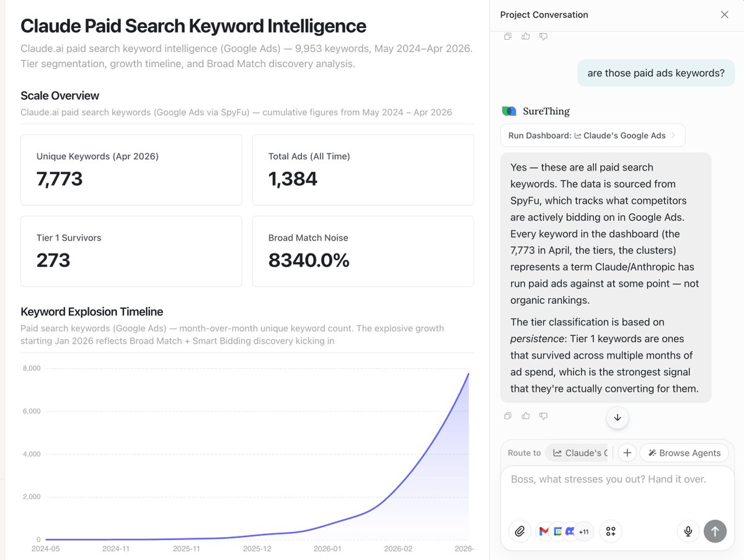Image resolution: width=744 pixels, height=560 pixels.
Task: Click the Total Ads (All Time) card
Action: 363,170
